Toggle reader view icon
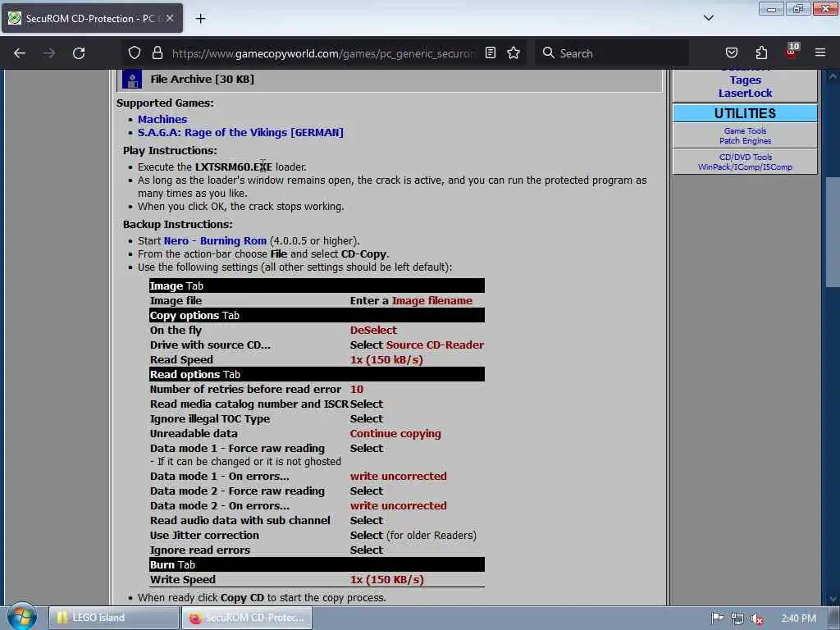The image size is (840, 630). [491, 52]
